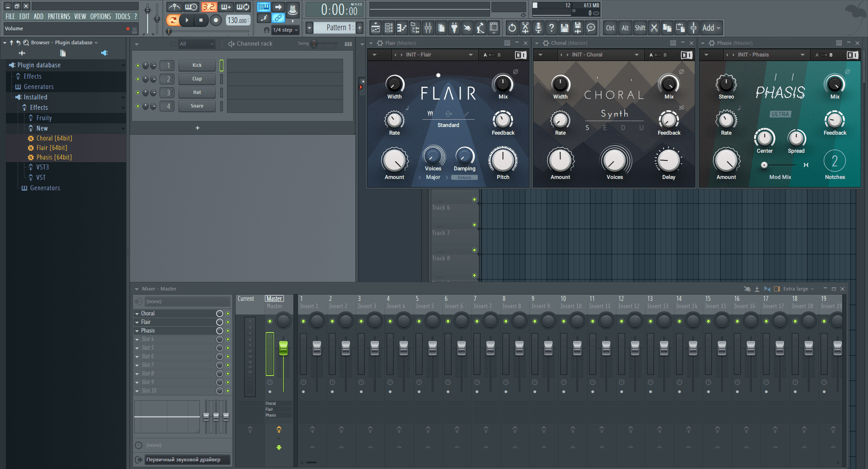Screen dimensions: 868x469
Task: Click the add new pattern plus button
Action: [x=360, y=28]
